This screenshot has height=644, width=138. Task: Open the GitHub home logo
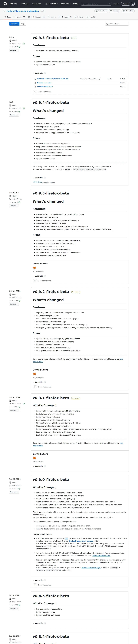[x=5, y=4]
